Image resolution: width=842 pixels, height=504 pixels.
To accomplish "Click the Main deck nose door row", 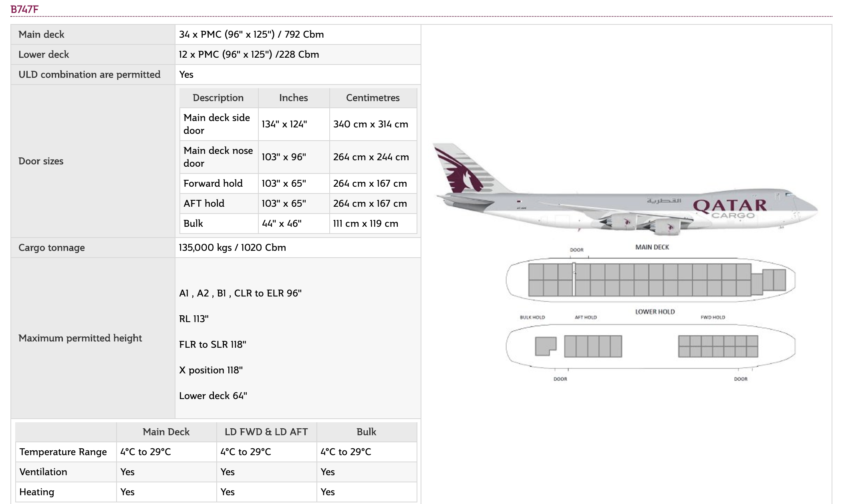I will click(x=219, y=157).
